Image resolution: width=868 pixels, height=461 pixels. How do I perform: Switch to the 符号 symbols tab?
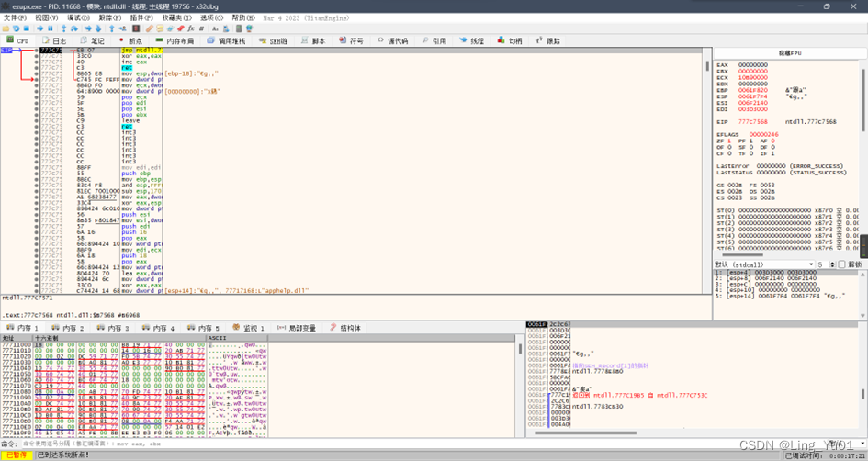pyautogui.click(x=352, y=40)
